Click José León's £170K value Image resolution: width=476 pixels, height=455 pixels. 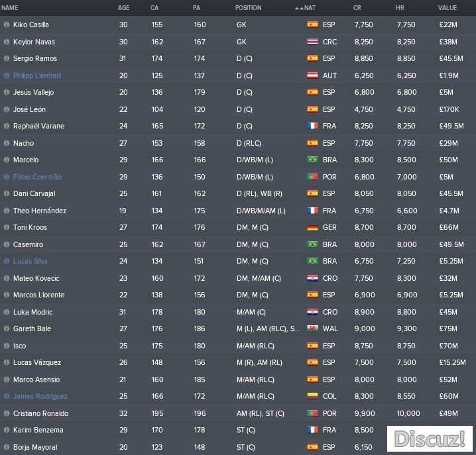pyautogui.click(x=449, y=109)
